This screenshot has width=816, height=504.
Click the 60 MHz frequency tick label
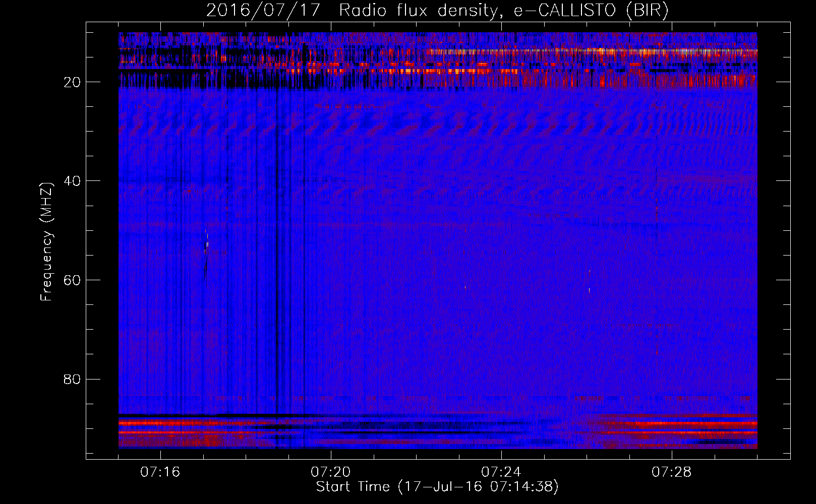click(73, 280)
